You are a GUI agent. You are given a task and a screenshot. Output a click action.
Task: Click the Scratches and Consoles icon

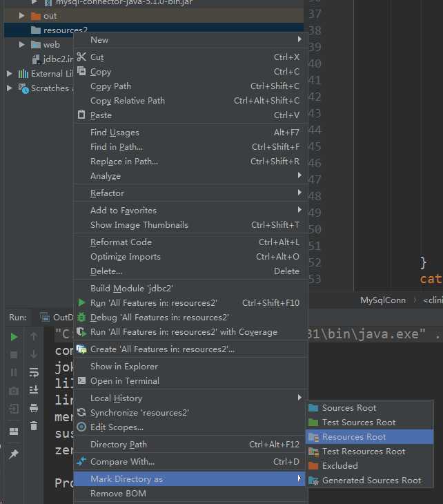[23, 88]
